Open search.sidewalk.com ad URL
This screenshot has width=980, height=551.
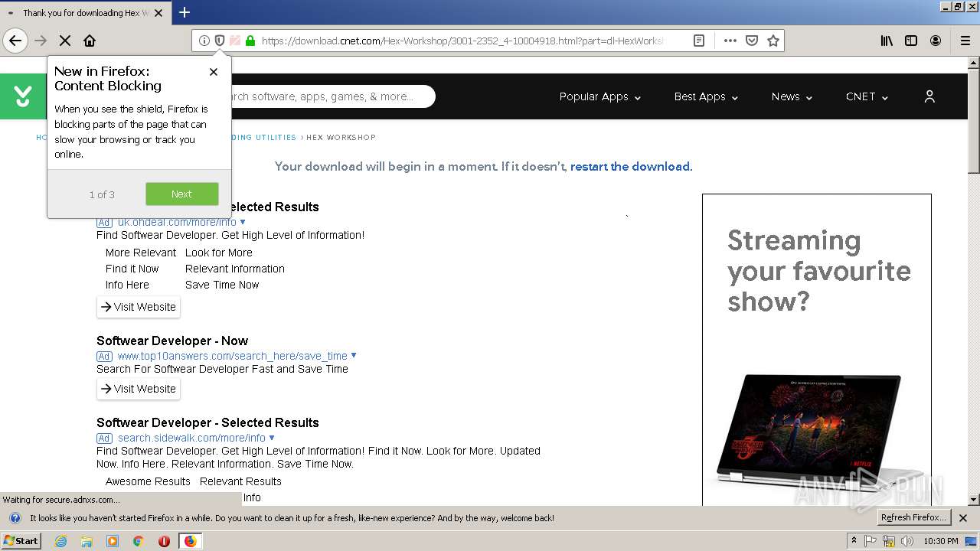pos(191,438)
